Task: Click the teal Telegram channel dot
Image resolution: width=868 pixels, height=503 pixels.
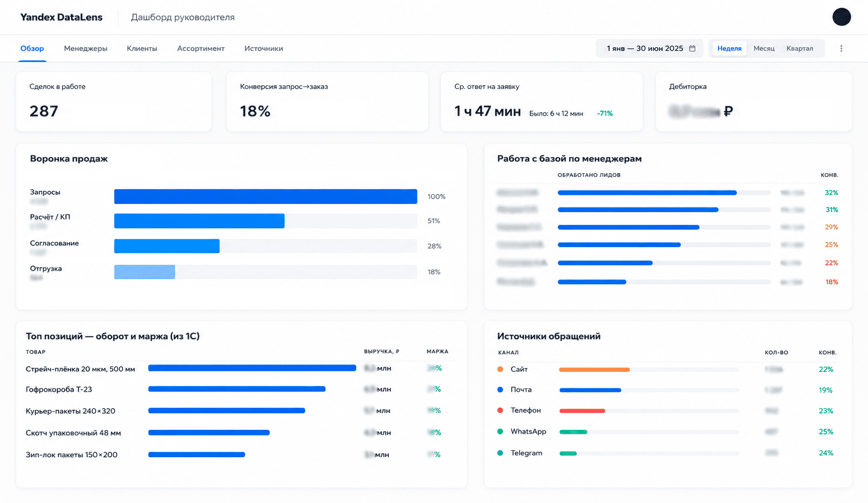Action: pyautogui.click(x=500, y=453)
